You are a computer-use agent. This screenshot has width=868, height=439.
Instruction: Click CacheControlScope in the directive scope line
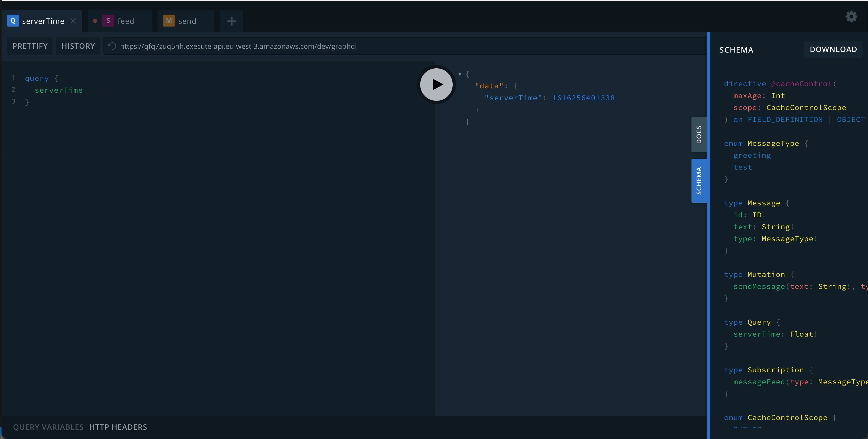(806, 108)
